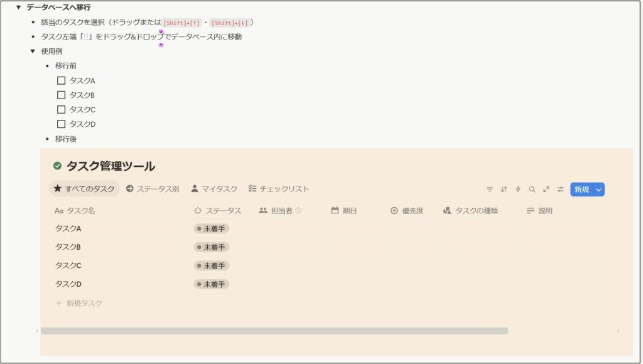
Task: Switch to the チェックリスト view tab
Action: (278, 189)
